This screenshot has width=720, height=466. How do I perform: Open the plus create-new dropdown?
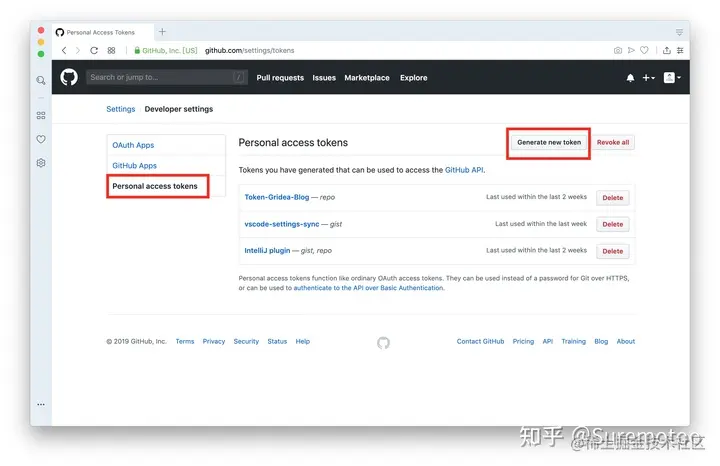[x=648, y=78]
